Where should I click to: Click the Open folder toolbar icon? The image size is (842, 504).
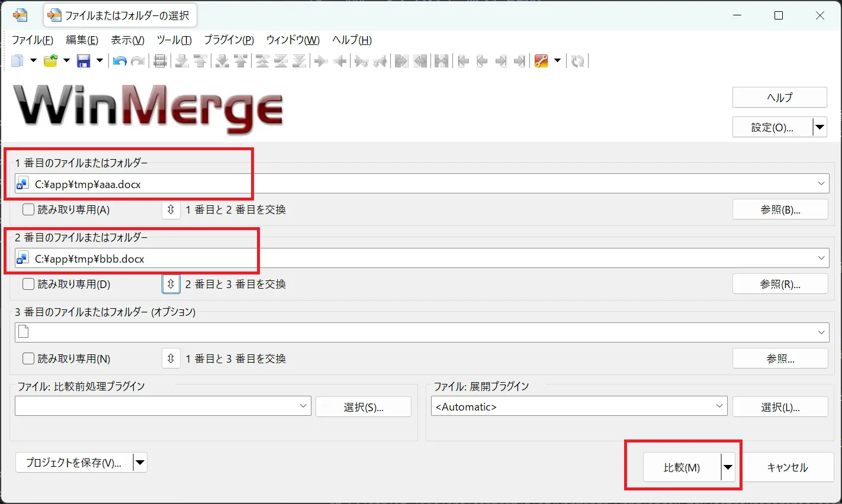click(51, 61)
